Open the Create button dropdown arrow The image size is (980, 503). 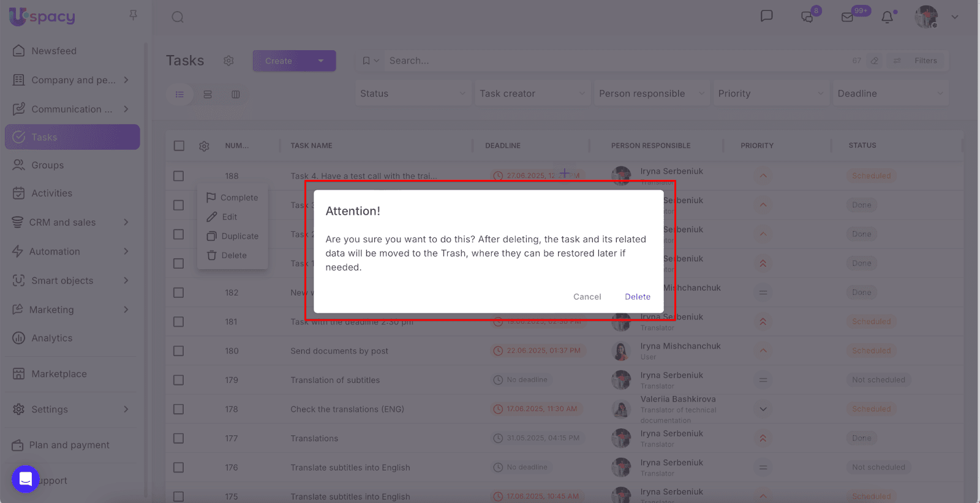[x=321, y=61]
